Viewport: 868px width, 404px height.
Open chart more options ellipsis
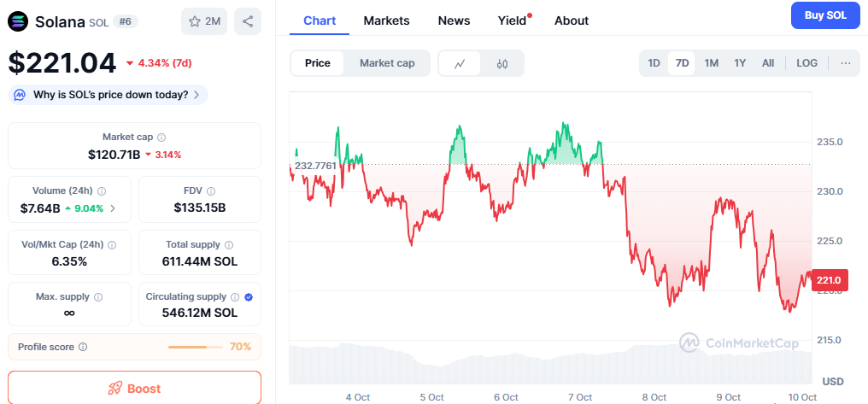[845, 63]
